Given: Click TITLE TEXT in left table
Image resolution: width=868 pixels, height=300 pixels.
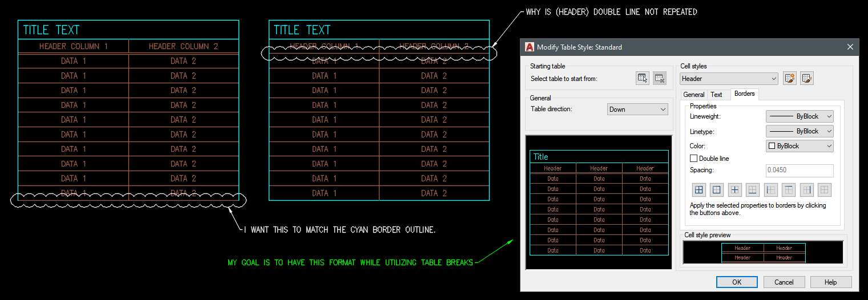Looking at the screenshot, I should (51, 30).
